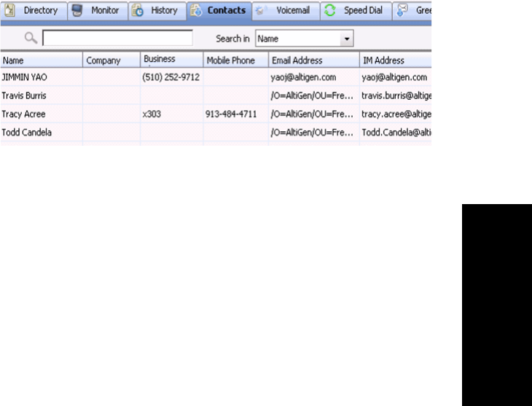
Task: Sort by the Business column header
Action: pyautogui.click(x=172, y=60)
